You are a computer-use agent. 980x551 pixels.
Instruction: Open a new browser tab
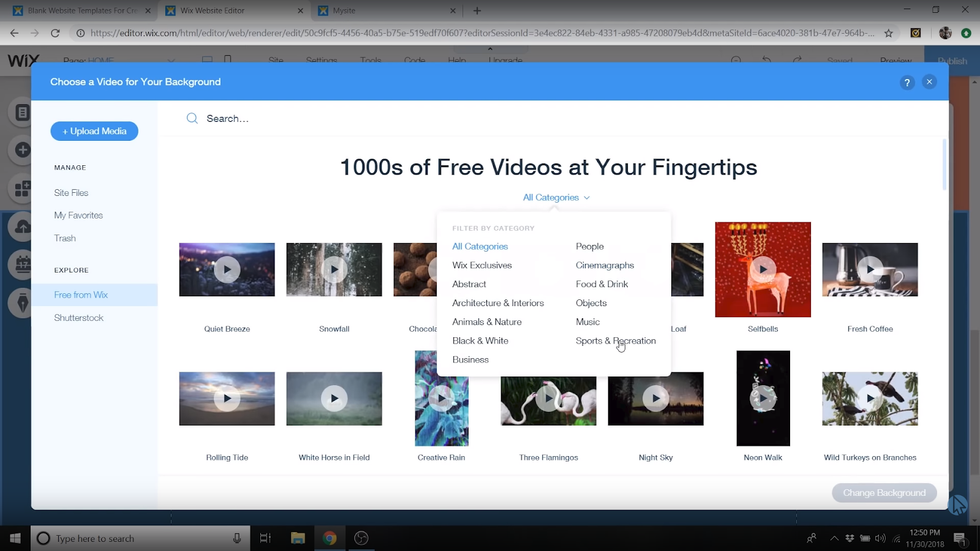point(477,10)
